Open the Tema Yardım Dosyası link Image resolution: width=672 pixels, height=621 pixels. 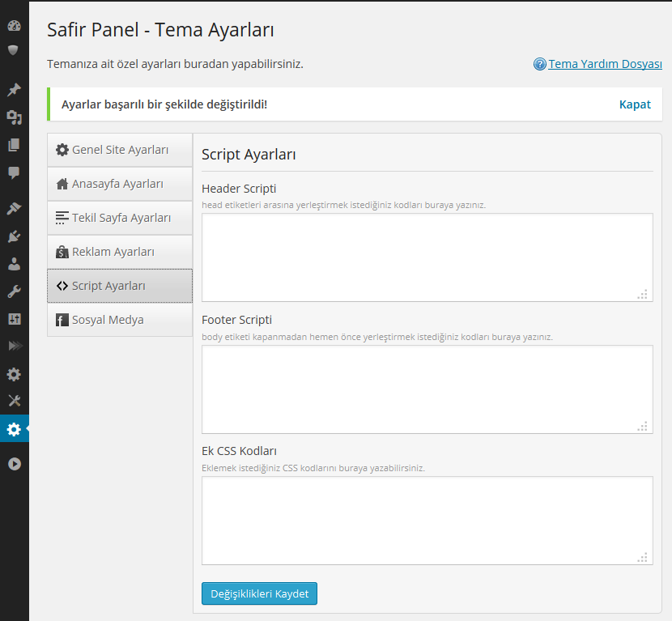[x=605, y=64]
